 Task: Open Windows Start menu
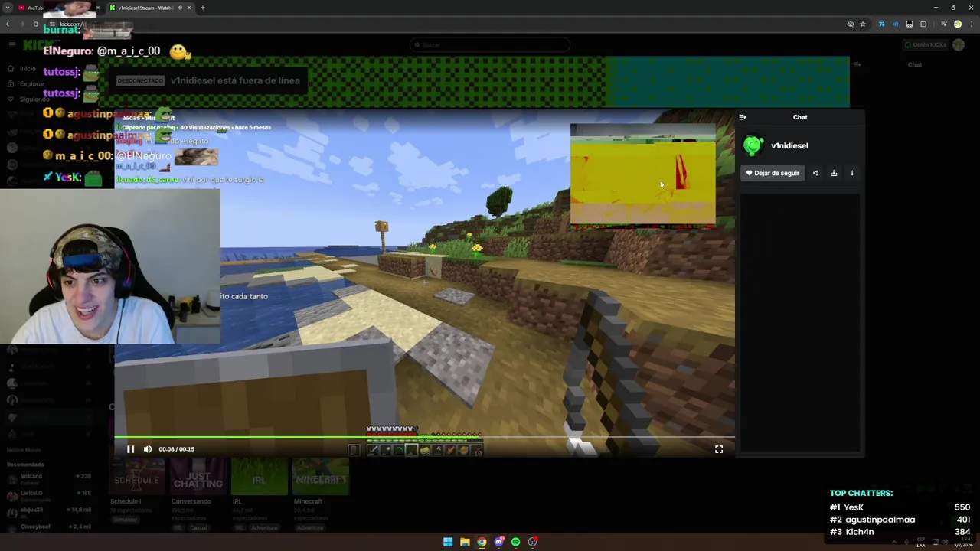point(448,542)
